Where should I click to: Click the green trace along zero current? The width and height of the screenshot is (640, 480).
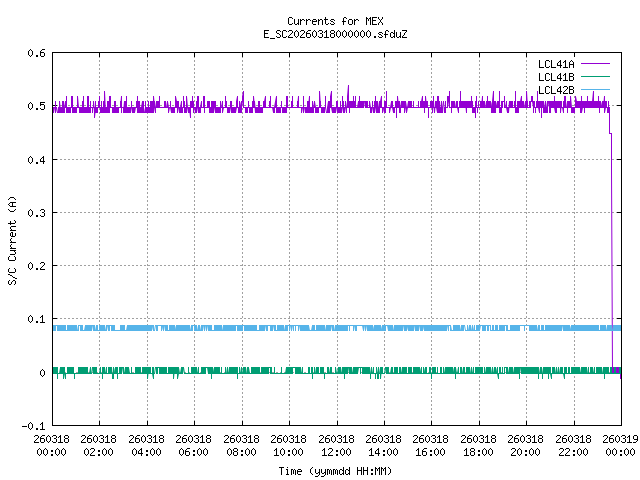[x=300, y=370]
